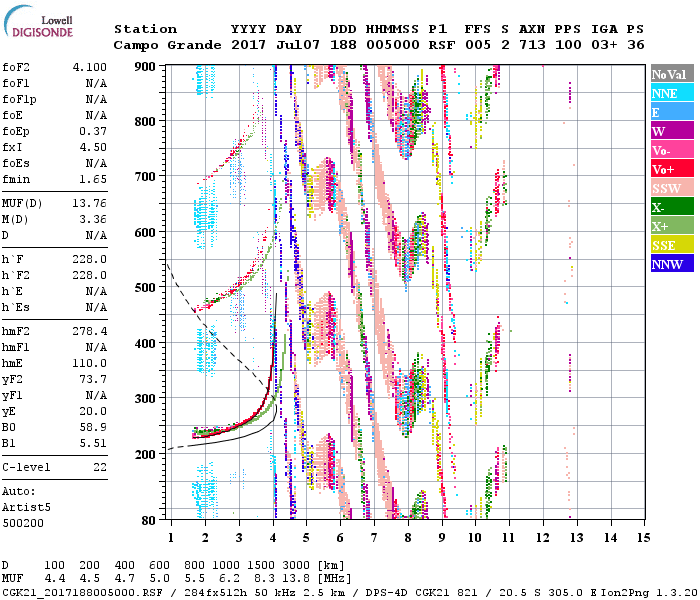This screenshot has height=600, width=700.
Task: Pick the W purple legend entry
Action: 671,131
